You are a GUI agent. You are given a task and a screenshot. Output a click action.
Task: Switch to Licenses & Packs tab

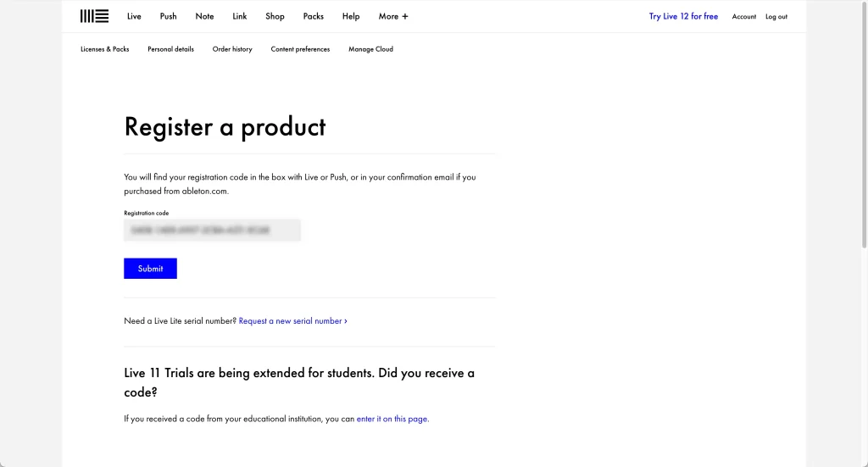tap(105, 49)
